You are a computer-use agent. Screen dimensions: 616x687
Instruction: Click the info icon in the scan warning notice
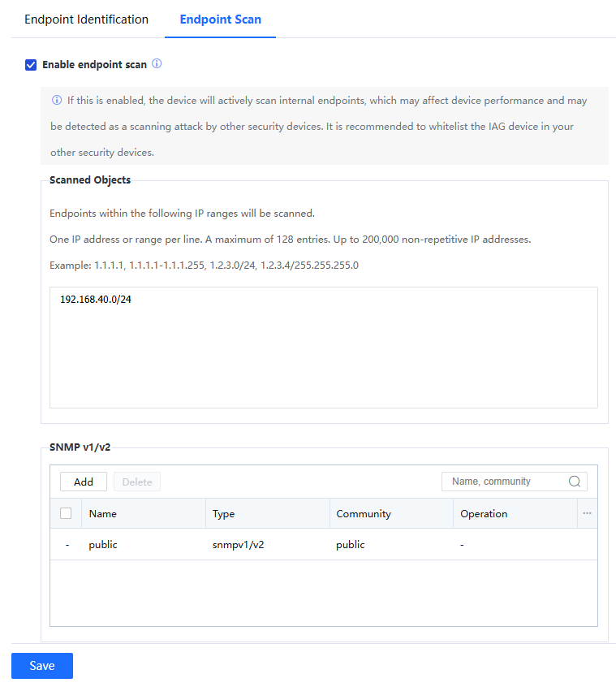pos(57,101)
